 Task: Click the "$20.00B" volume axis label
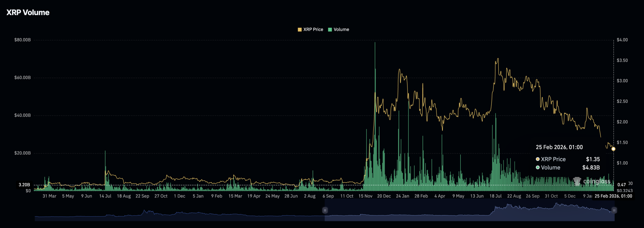tap(23, 153)
